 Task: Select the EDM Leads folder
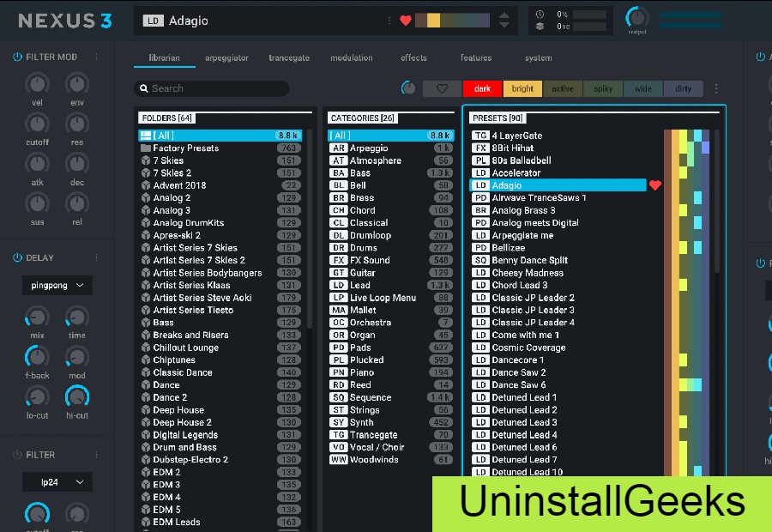pyautogui.click(x=220, y=523)
